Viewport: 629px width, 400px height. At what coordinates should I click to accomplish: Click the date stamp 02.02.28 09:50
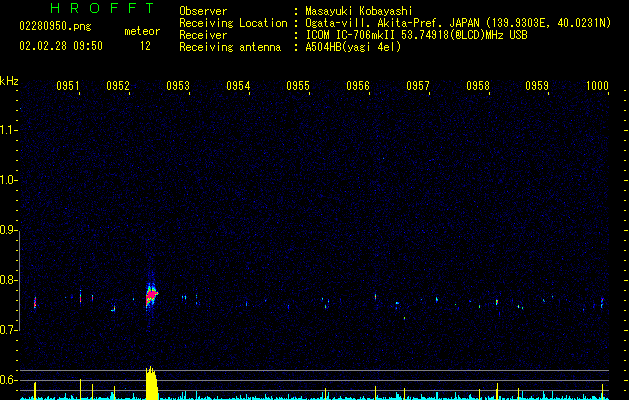tap(61, 46)
